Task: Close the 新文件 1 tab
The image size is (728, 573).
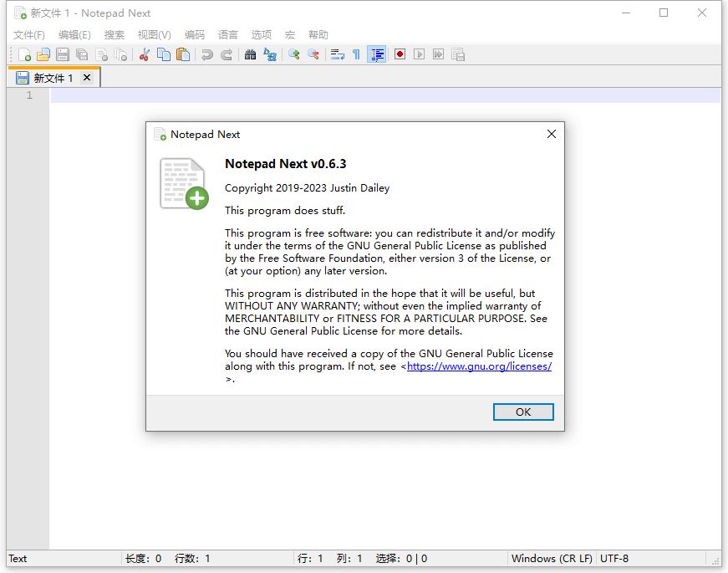Action: (x=87, y=78)
